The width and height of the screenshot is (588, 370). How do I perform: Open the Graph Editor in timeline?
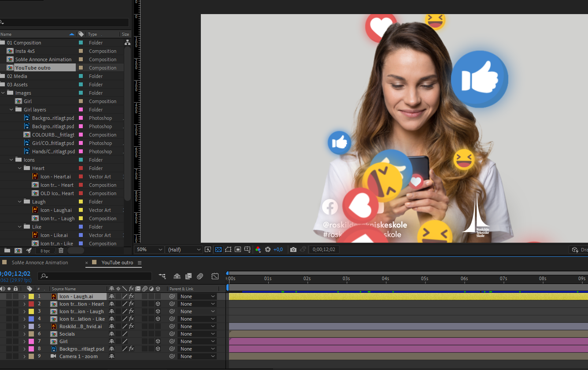coord(215,276)
